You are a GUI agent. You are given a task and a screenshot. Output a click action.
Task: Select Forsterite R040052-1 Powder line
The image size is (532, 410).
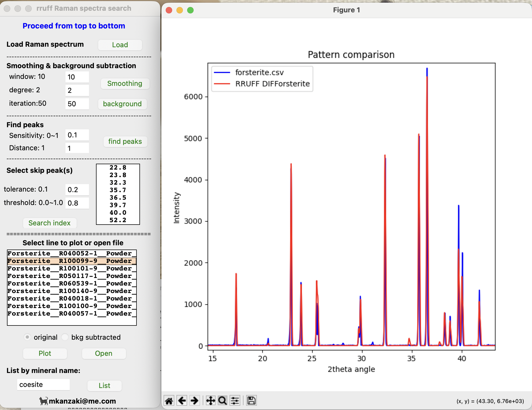72,253
